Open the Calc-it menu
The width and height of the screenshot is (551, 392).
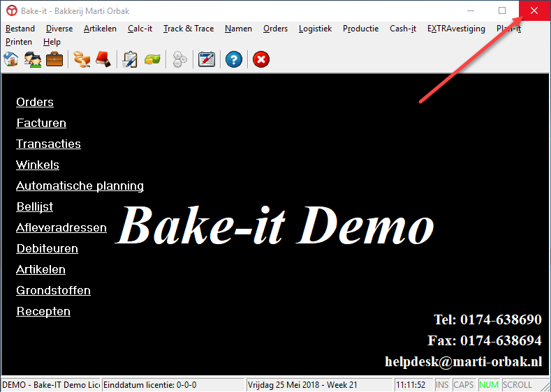pos(140,29)
